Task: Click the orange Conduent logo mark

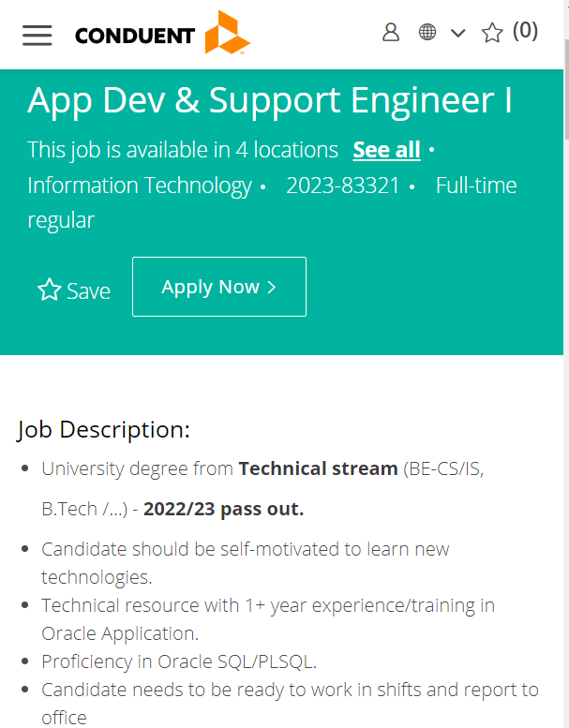Action: pos(228,32)
